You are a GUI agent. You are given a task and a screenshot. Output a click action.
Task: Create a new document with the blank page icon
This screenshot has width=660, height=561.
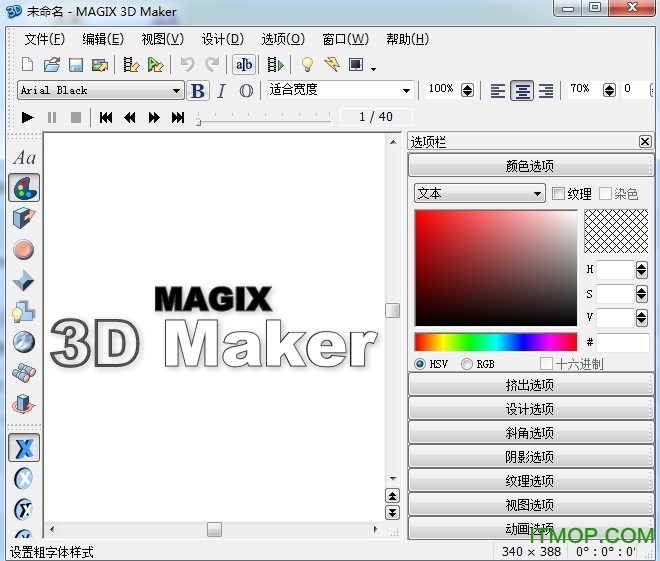(x=28, y=64)
